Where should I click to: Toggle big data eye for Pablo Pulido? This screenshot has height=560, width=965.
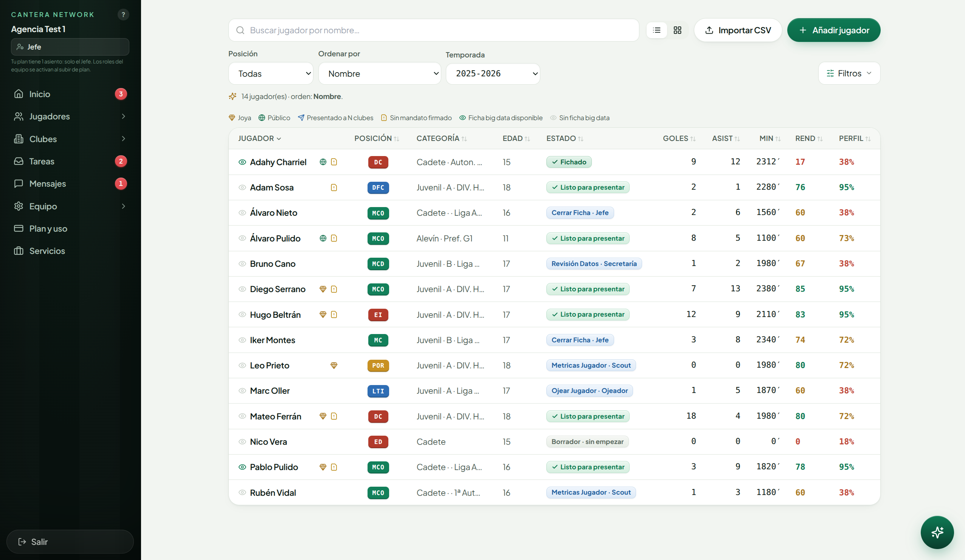(242, 467)
